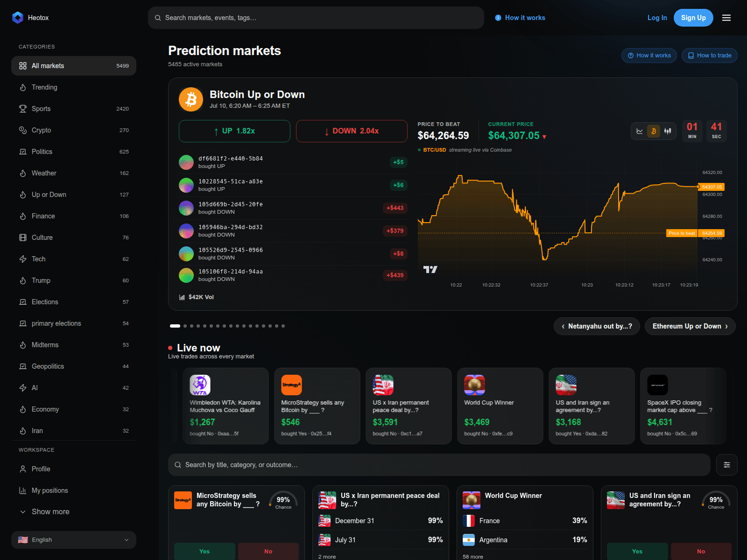The height and width of the screenshot is (560, 747).
Task: Focus the top market search field
Action: click(316, 18)
